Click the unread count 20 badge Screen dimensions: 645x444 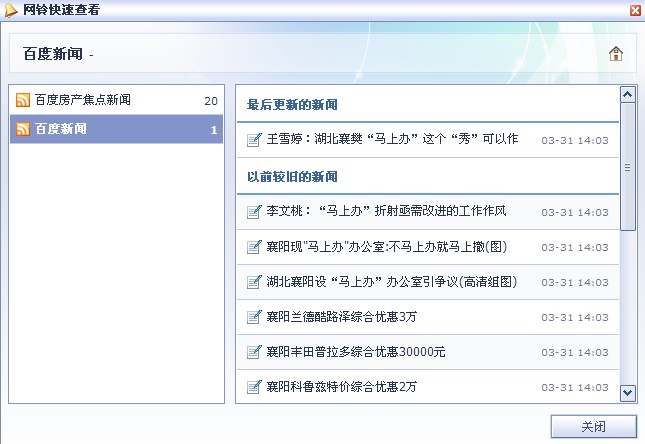pyautogui.click(x=211, y=101)
